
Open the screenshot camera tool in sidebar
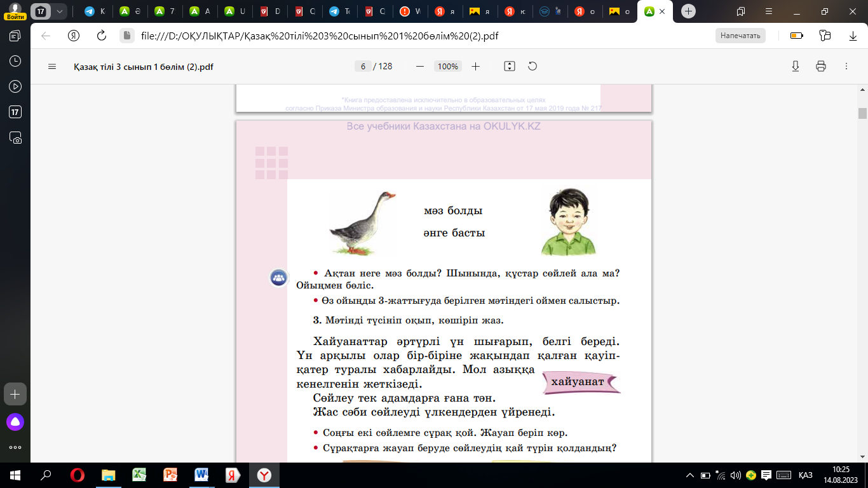pos(15,137)
